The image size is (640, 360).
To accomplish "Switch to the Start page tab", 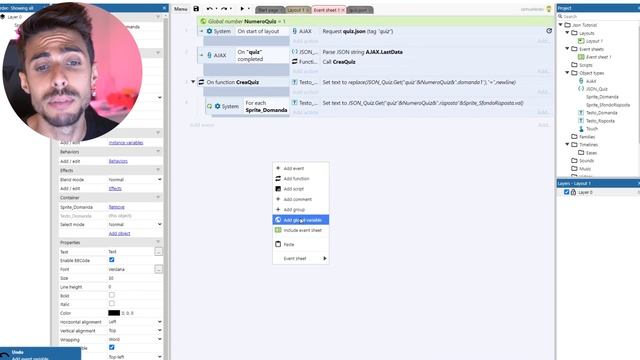I will [x=269, y=10].
